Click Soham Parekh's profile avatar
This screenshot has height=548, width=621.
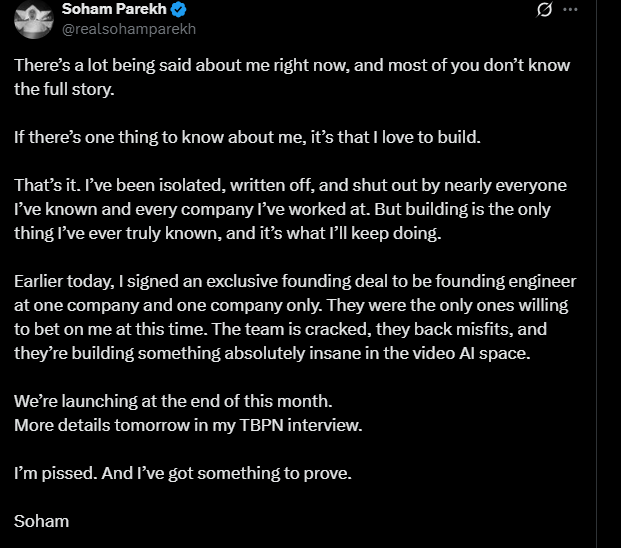pos(33,18)
